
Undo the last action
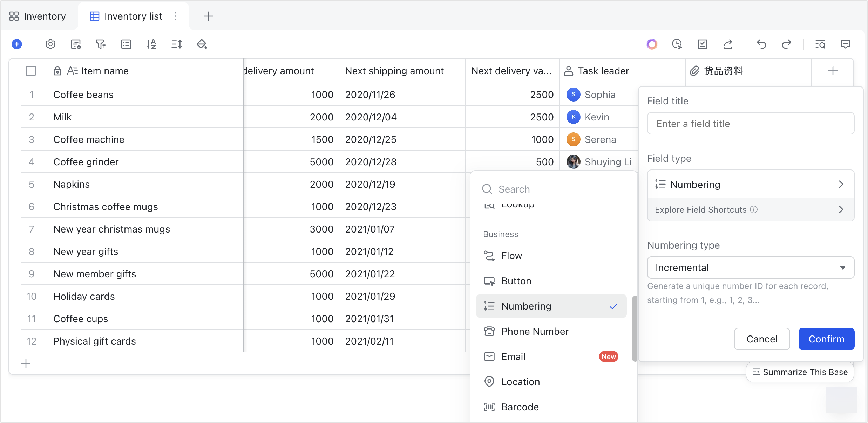pyautogui.click(x=761, y=44)
